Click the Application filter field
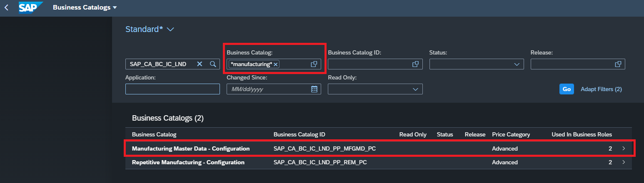Image resolution: width=644 pixels, height=183 pixels. click(172, 89)
